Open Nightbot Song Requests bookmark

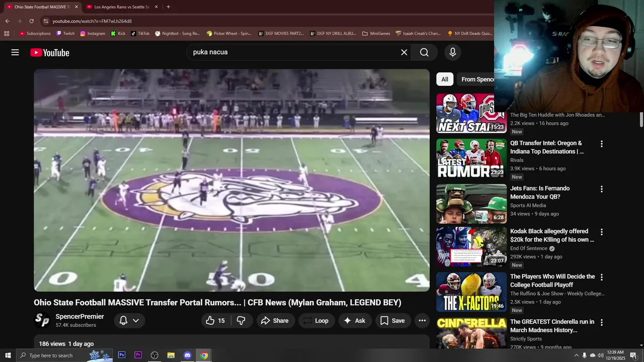pyautogui.click(x=177, y=34)
